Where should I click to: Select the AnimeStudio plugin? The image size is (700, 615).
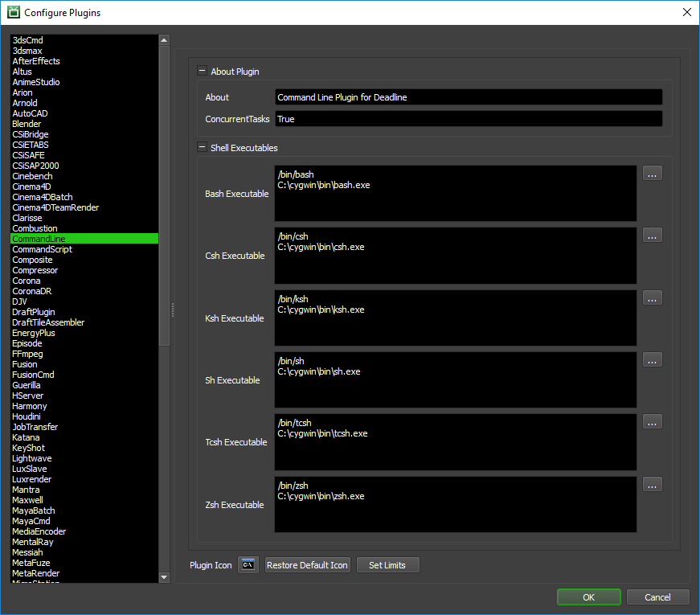[84, 82]
